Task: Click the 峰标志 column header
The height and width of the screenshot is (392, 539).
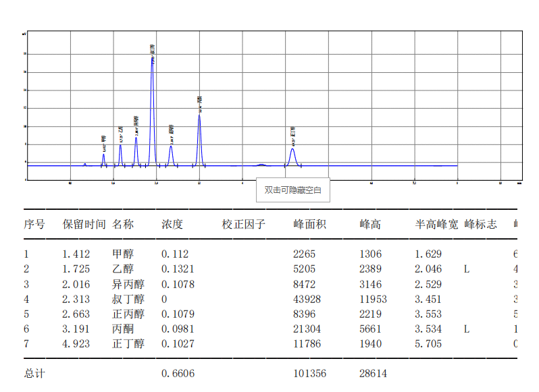Action: (480, 224)
